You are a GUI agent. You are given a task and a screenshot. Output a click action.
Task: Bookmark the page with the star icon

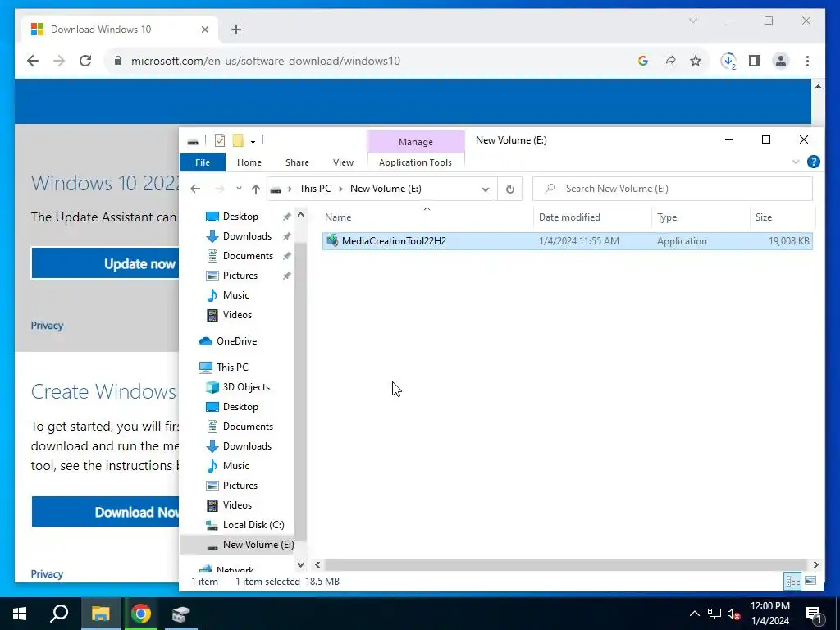tap(696, 61)
